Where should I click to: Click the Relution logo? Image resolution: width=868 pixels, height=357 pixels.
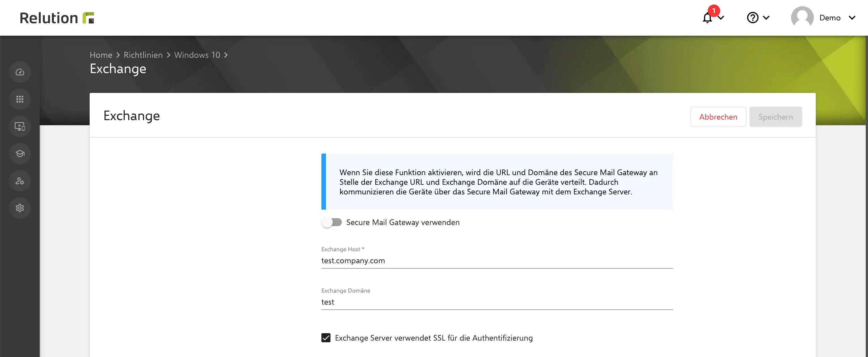point(57,18)
